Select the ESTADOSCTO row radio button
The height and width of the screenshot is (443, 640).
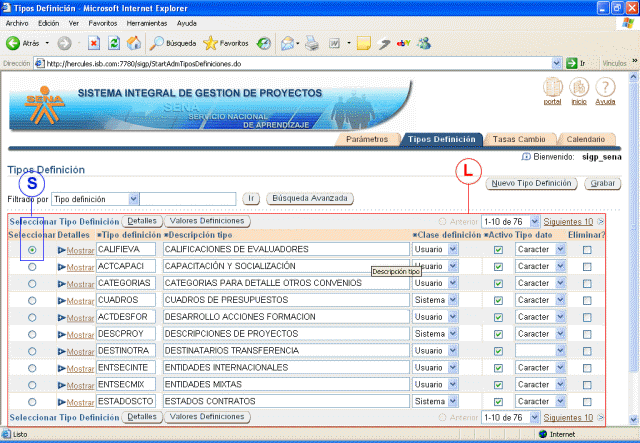(x=32, y=402)
